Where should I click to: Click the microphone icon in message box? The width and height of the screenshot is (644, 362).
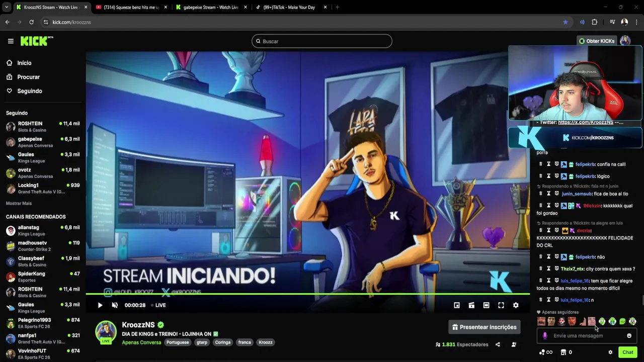coord(545,336)
